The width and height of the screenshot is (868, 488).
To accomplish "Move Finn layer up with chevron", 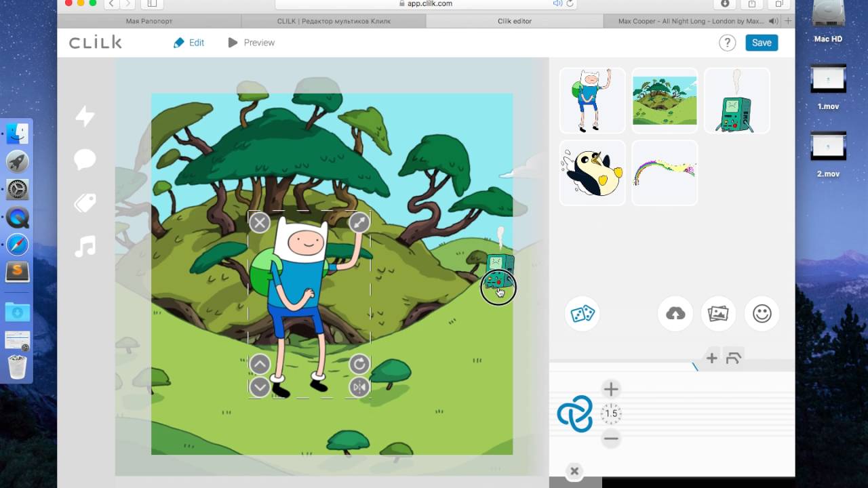I will [260, 365].
